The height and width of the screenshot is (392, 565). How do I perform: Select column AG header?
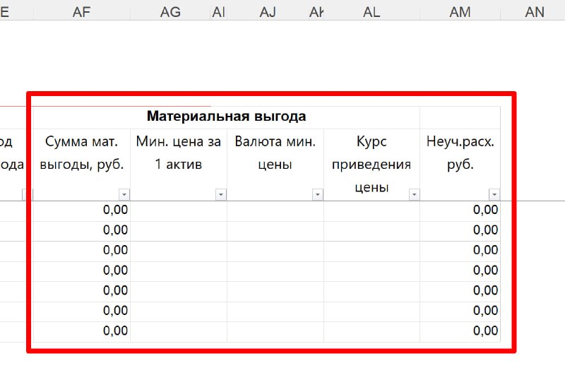[170, 11]
